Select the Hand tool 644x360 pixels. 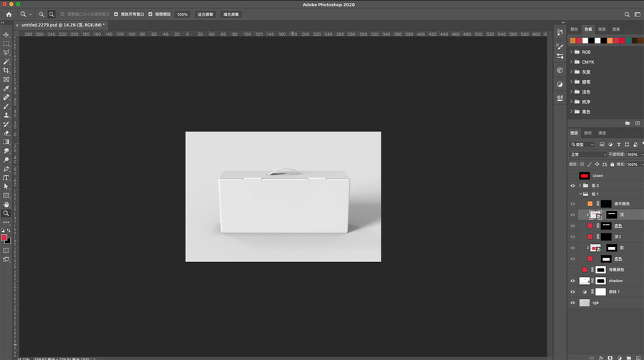[6, 204]
